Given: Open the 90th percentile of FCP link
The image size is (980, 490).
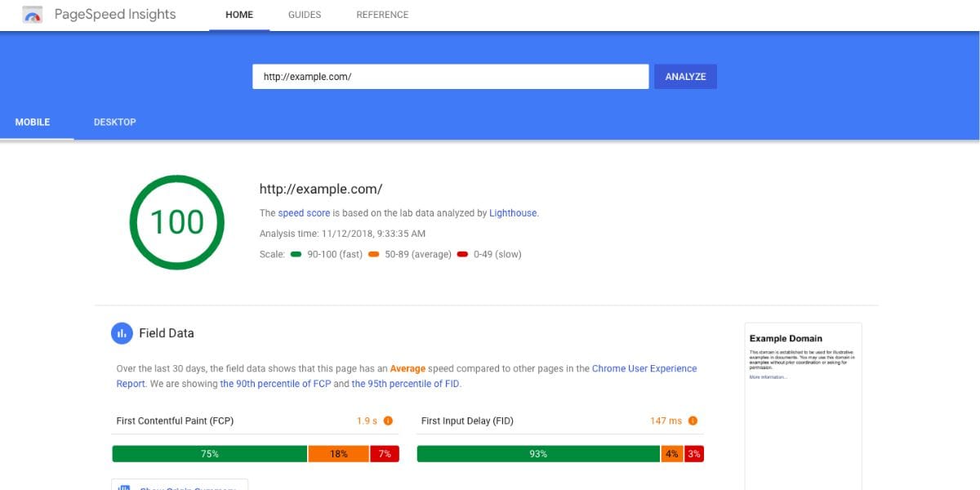Looking at the screenshot, I should click(x=275, y=384).
